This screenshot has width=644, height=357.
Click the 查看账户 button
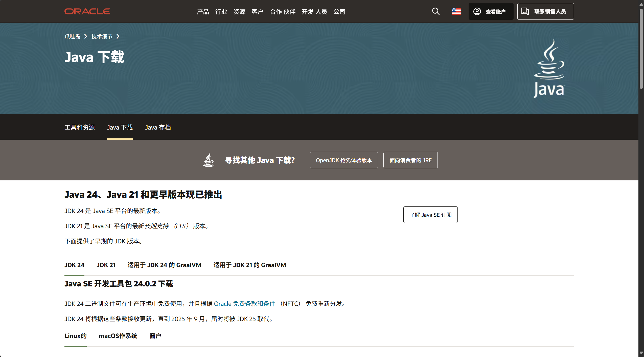coord(491,11)
